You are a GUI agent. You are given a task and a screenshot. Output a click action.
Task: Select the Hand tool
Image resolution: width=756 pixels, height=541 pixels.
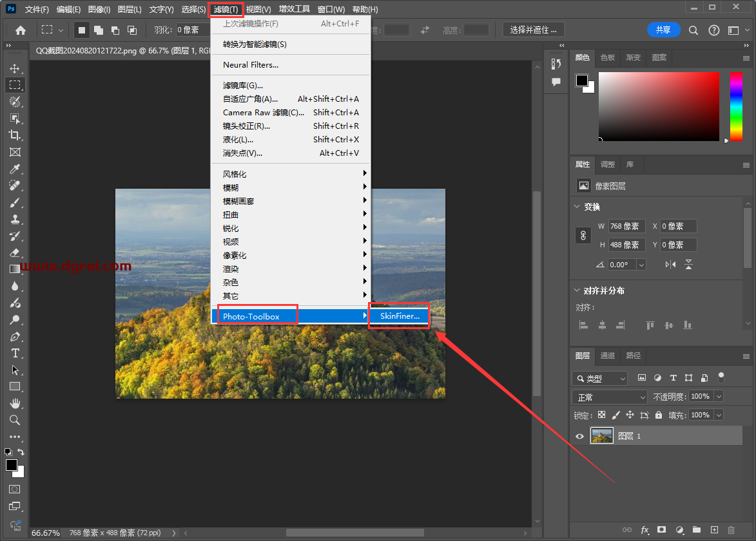tap(14, 403)
